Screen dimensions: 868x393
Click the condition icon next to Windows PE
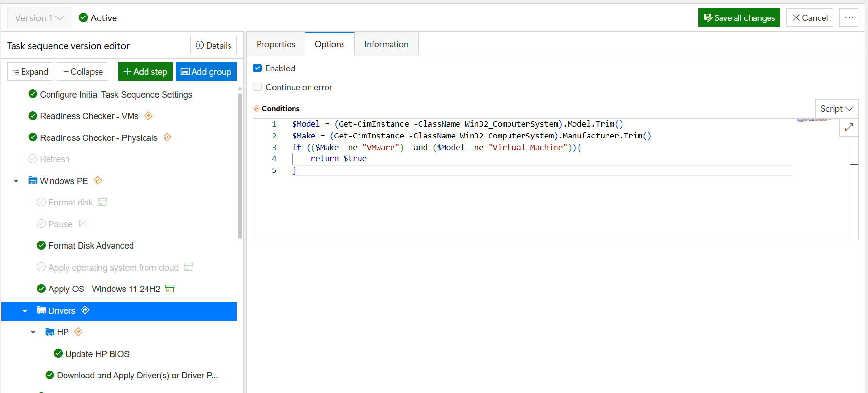[x=98, y=181]
